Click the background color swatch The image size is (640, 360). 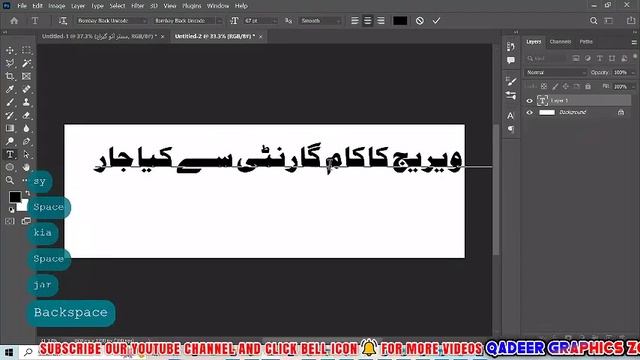point(23,207)
